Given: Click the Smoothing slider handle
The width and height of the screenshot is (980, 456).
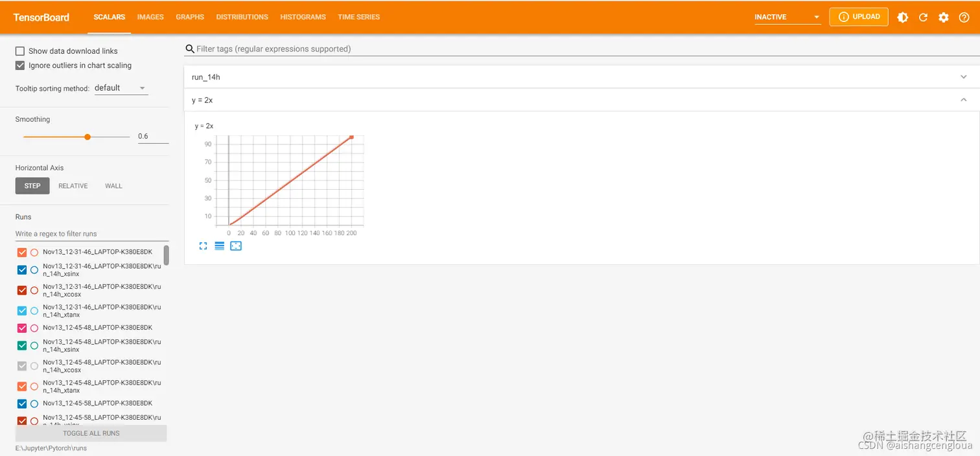Looking at the screenshot, I should point(87,137).
